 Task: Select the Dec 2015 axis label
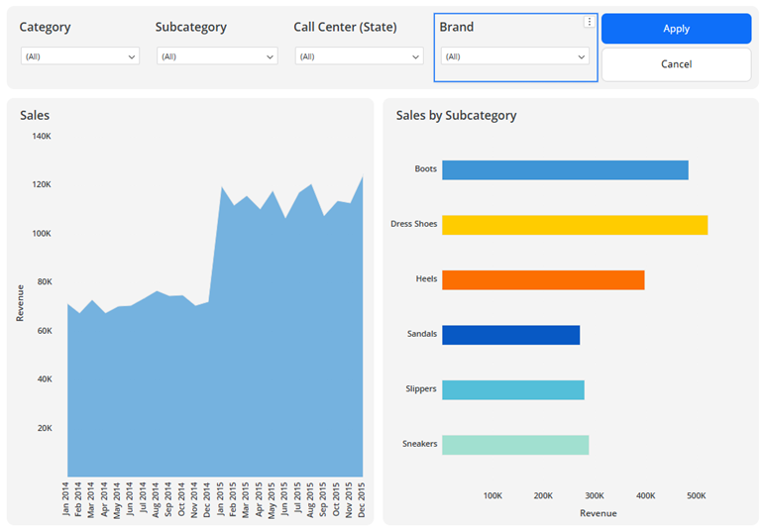pyautogui.click(x=362, y=498)
